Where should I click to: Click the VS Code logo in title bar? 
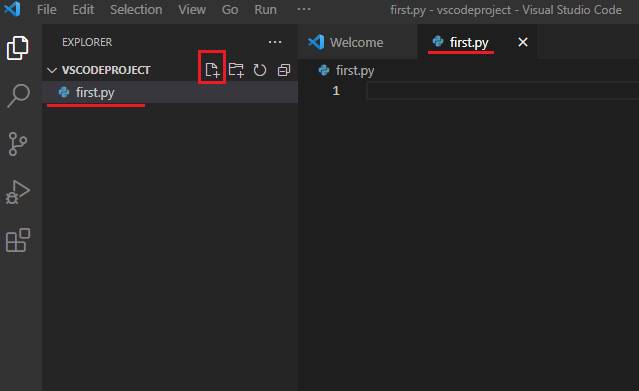point(12,9)
